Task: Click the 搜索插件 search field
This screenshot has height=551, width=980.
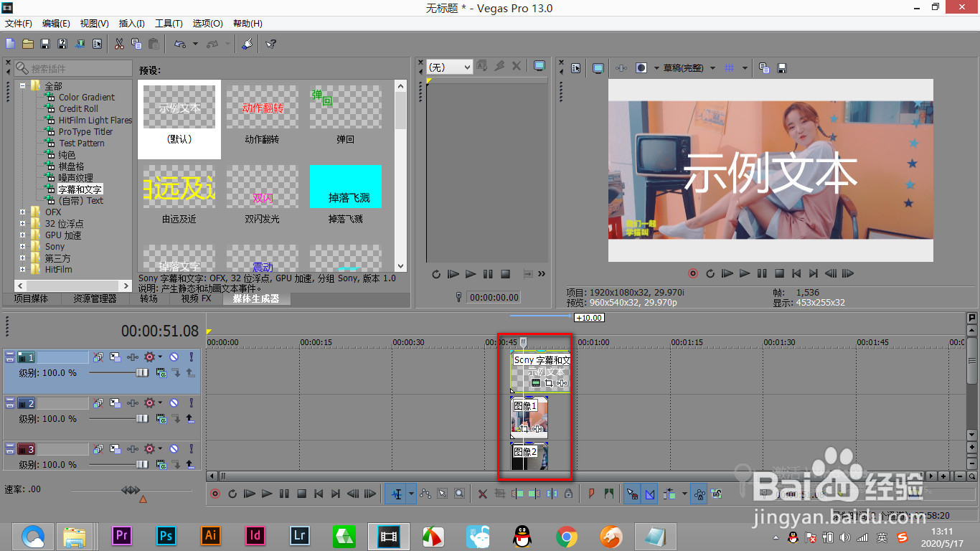Action: [x=73, y=69]
